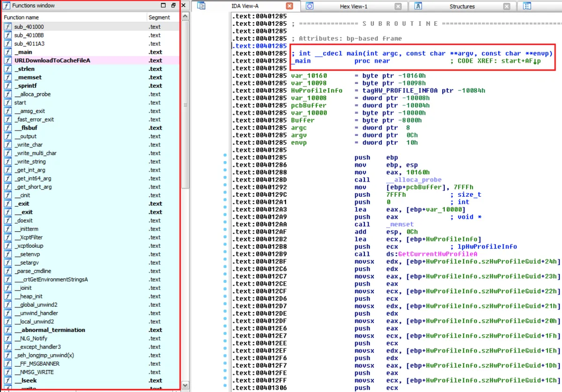562x392 pixels.
Task: Click the functions list scroll-up arrow
Action: click(x=185, y=16)
